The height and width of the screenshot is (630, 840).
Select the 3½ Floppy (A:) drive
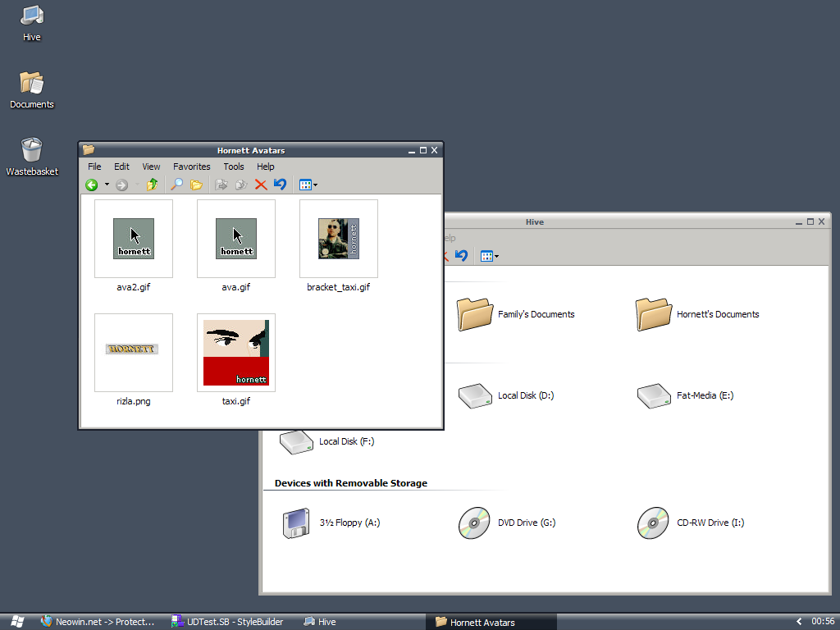click(x=294, y=523)
